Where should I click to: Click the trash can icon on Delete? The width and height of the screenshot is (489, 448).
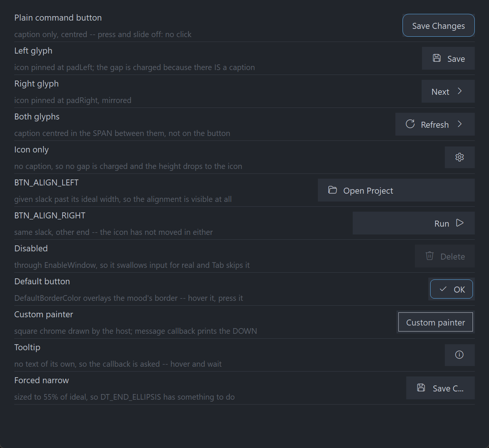[430, 256]
